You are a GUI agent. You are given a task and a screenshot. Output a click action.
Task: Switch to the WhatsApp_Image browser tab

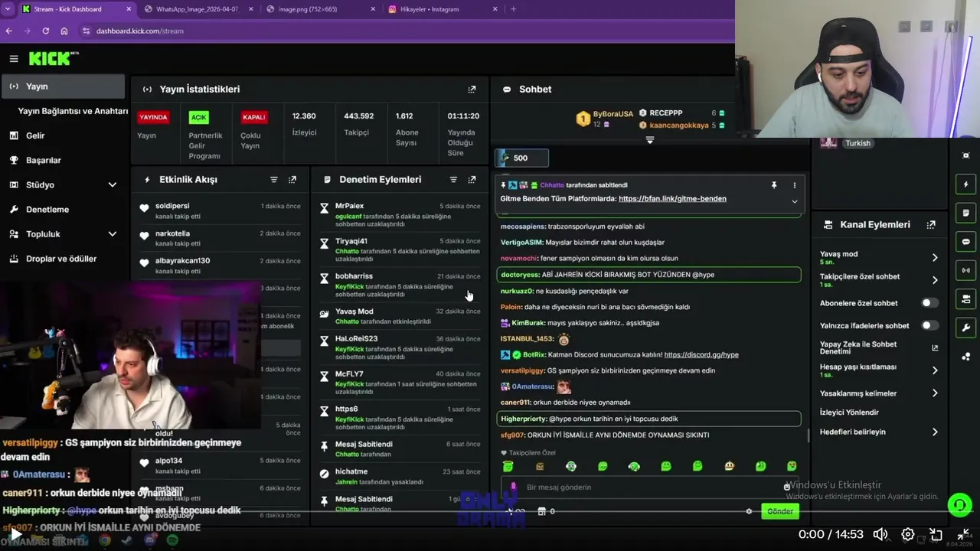(198, 9)
